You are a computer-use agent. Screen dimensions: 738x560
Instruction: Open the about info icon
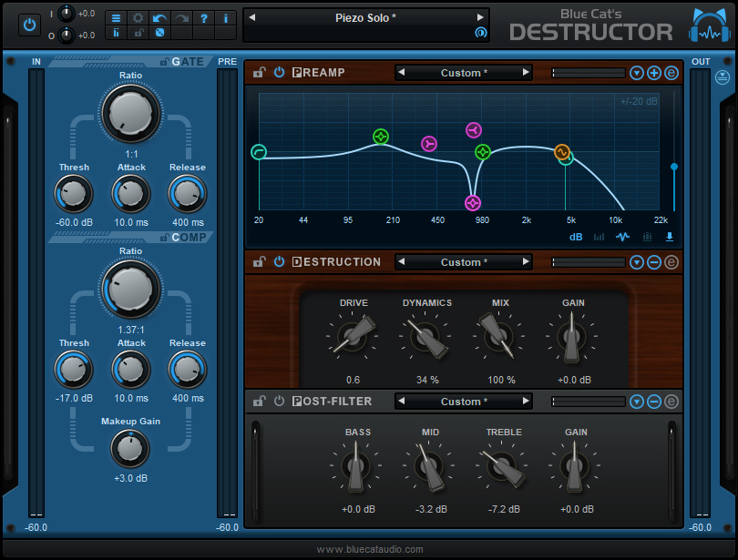tap(225, 18)
